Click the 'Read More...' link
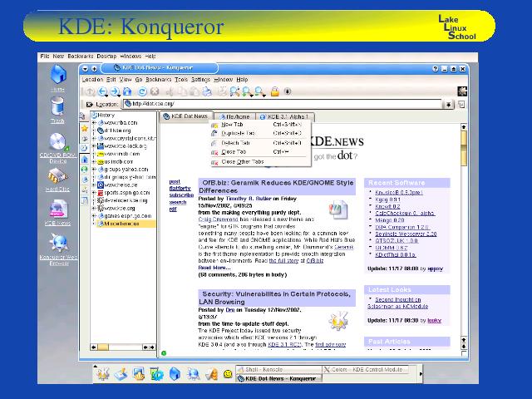Viewport: 532px width, 399px height. 214,268
